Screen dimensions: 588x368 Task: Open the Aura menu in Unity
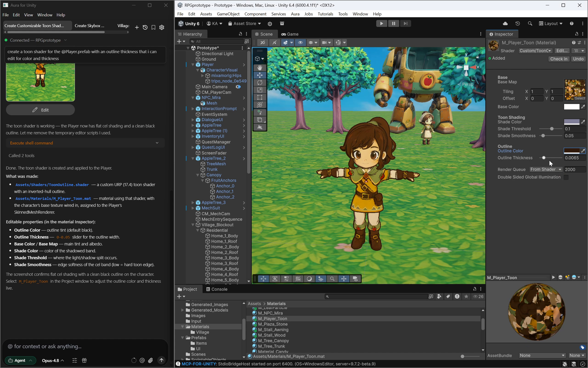[x=295, y=14]
